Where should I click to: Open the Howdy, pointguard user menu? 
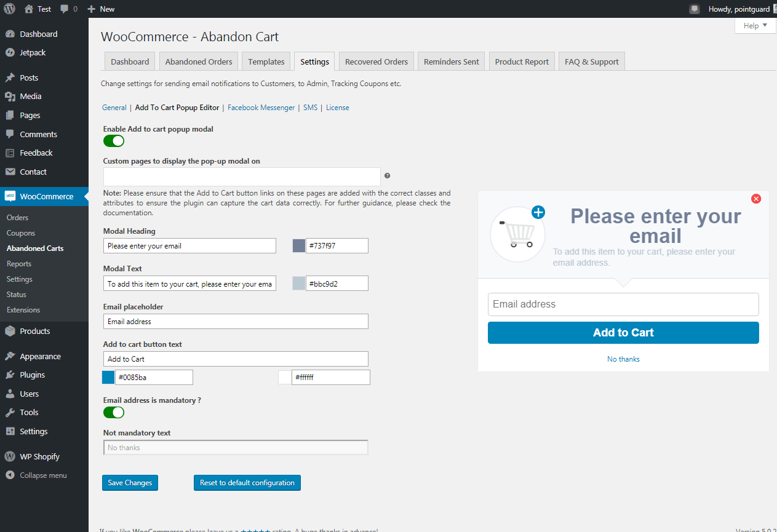click(x=743, y=9)
